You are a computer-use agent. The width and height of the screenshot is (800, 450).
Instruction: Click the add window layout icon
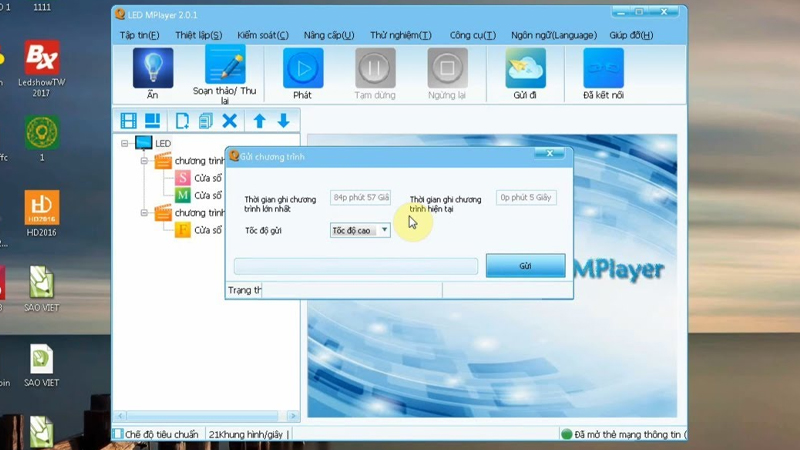[153, 121]
